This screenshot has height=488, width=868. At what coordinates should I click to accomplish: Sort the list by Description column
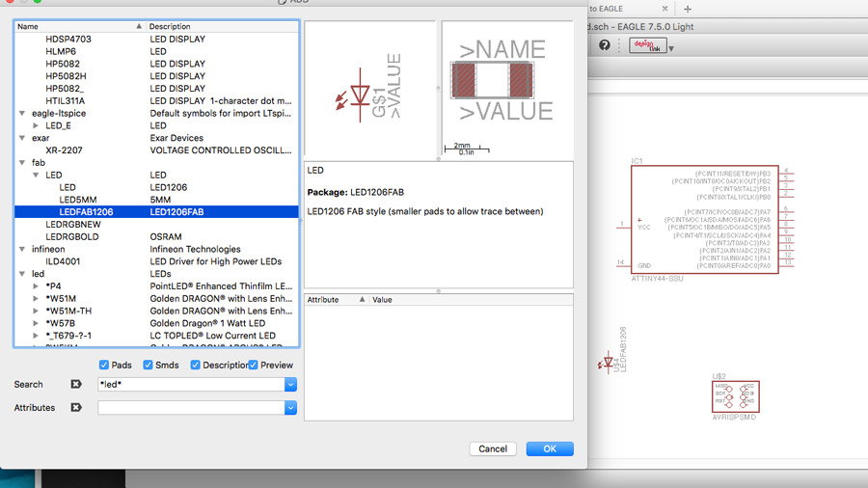(x=222, y=26)
